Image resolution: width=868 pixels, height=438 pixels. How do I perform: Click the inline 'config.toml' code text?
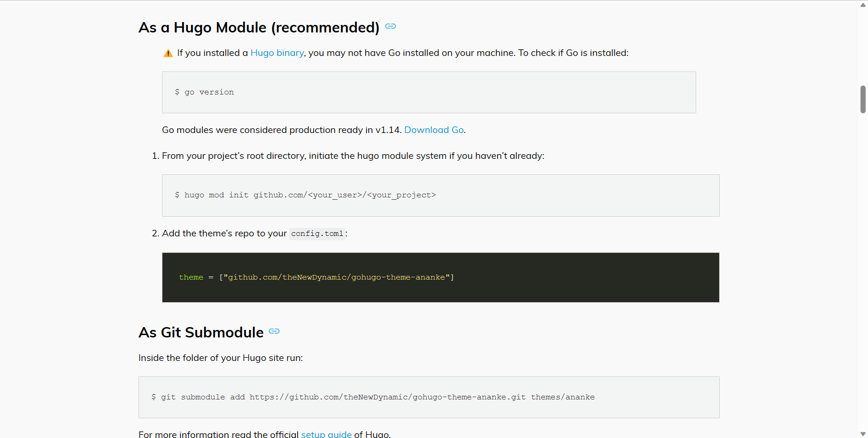(x=317, y=234)
